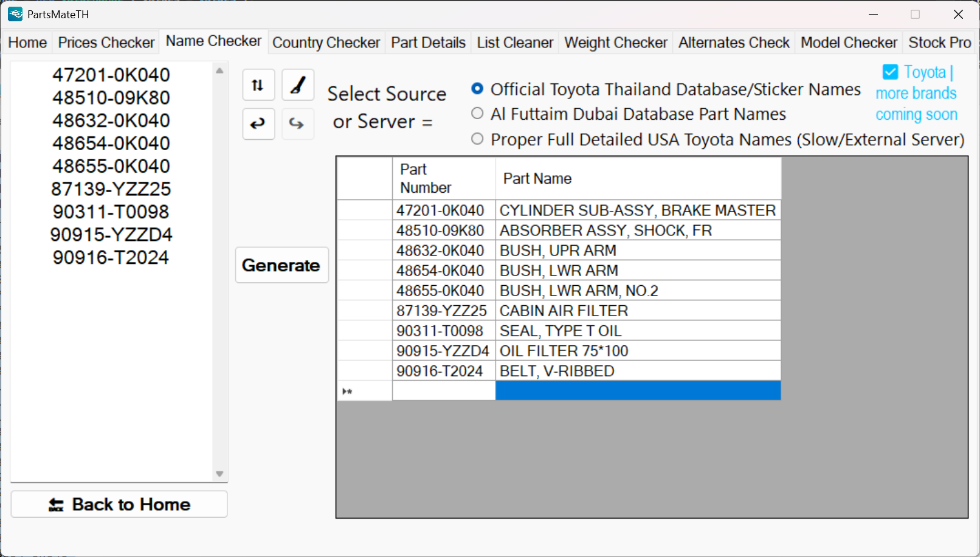Click the redo arrow icon button

point(297,124)
